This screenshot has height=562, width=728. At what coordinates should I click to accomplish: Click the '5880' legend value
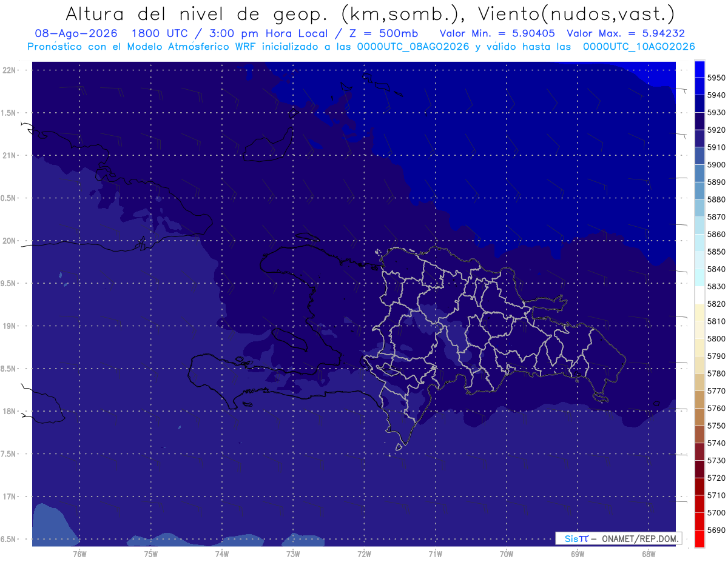(x=716, y=199)
